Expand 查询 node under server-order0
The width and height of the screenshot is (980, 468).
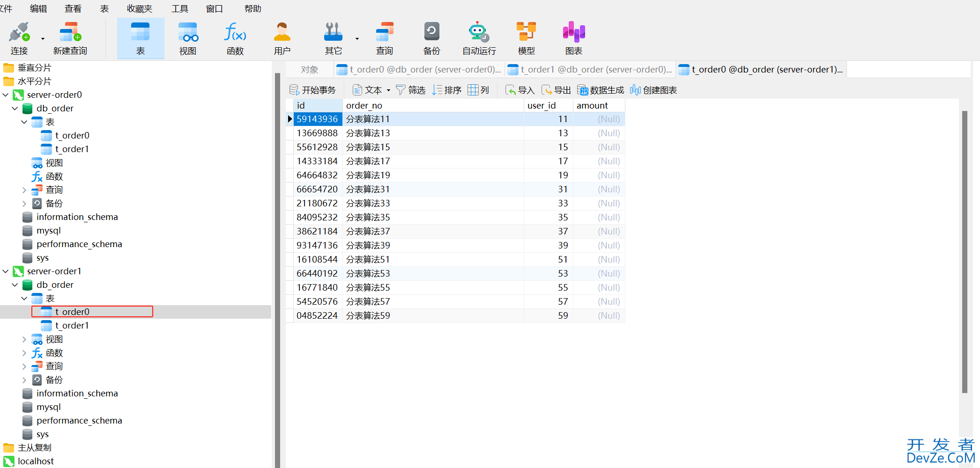tap(24, 190)
